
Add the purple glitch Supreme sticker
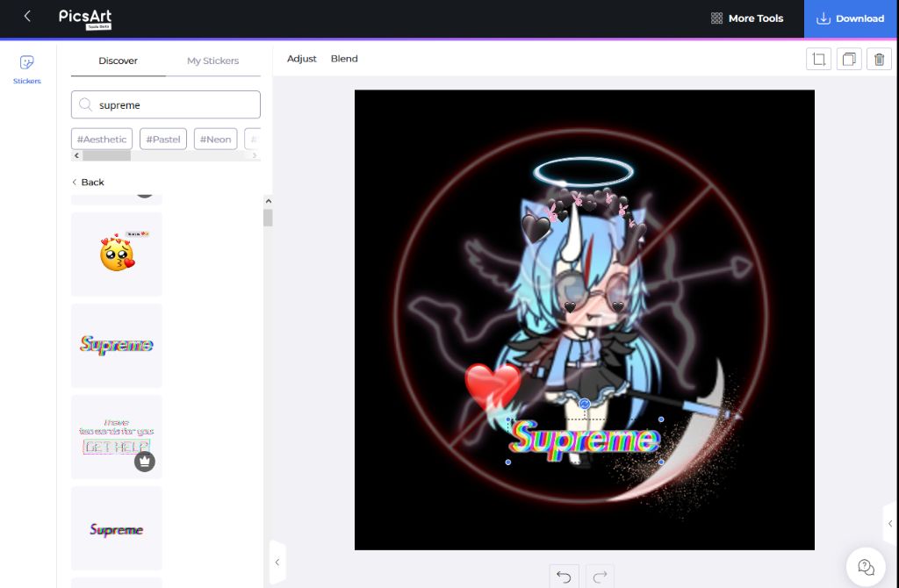tap(117, 528)
